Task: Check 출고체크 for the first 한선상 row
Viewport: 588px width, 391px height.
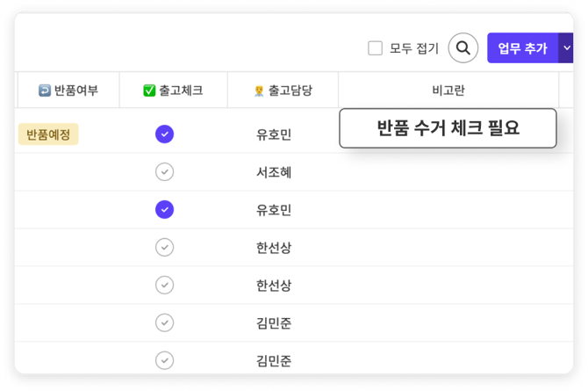Action: [x=164, y=248]
